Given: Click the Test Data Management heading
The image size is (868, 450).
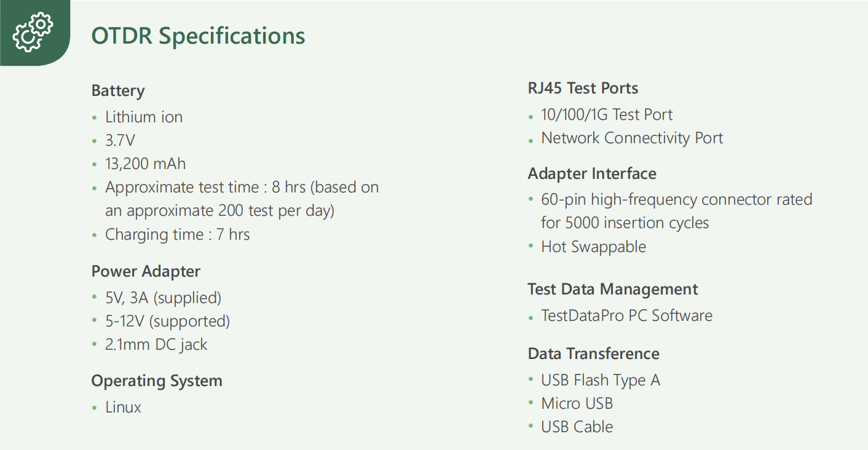Looking at the screenshot, I should coord(613,289).
